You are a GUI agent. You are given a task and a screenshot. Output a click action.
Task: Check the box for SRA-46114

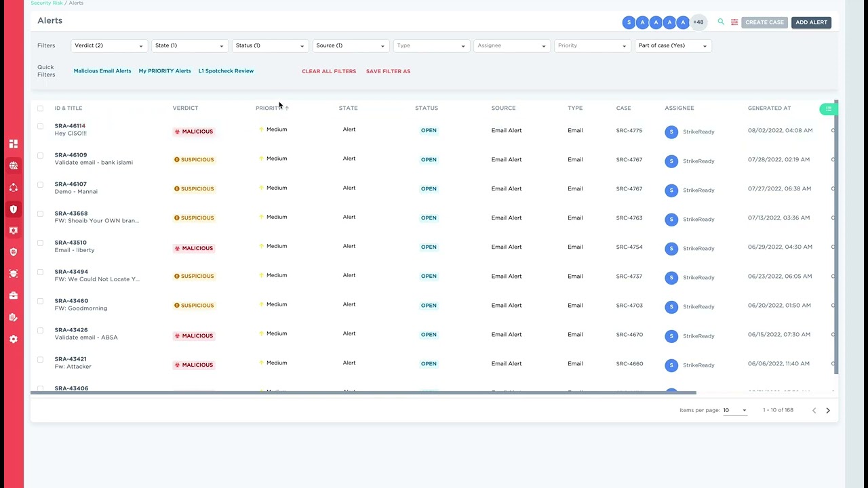tap(40, 126)
